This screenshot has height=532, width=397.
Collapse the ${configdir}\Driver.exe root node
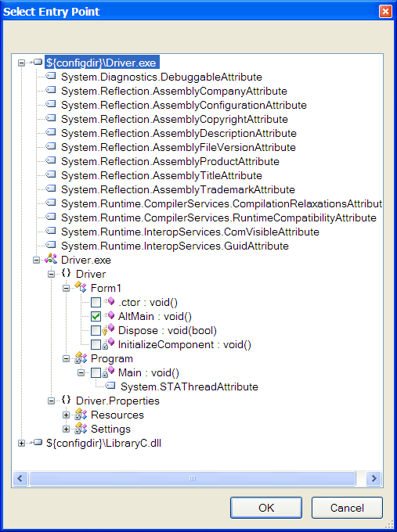(22, 63)
